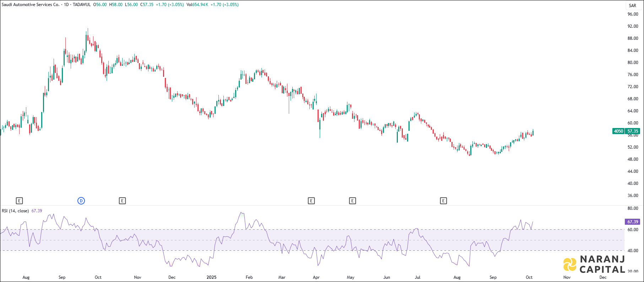The height and width of the screenshot is (282, 644).
Task: Click the 92.00 level on price axis
Action: [633, 26]
